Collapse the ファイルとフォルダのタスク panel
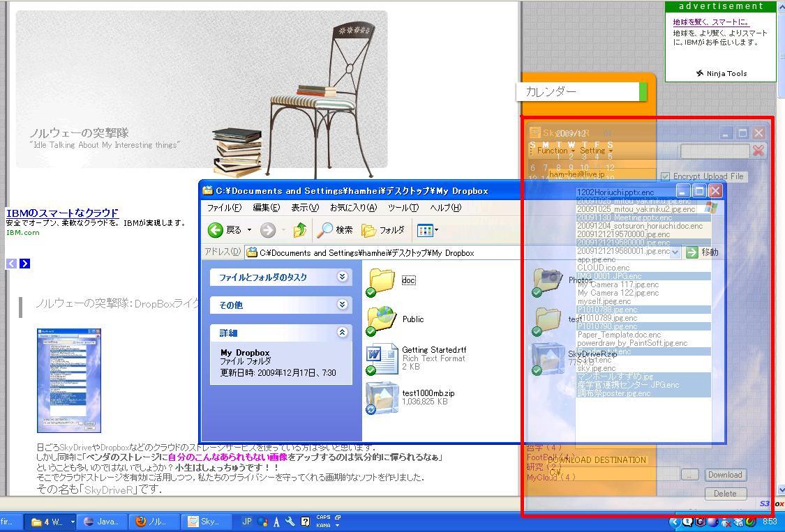 (343, 277)
